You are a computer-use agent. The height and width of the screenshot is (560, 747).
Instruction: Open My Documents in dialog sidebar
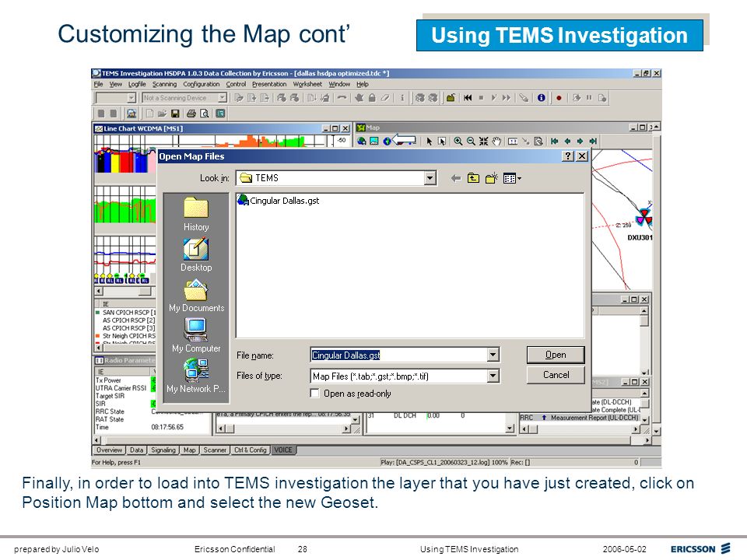(196, 296)
